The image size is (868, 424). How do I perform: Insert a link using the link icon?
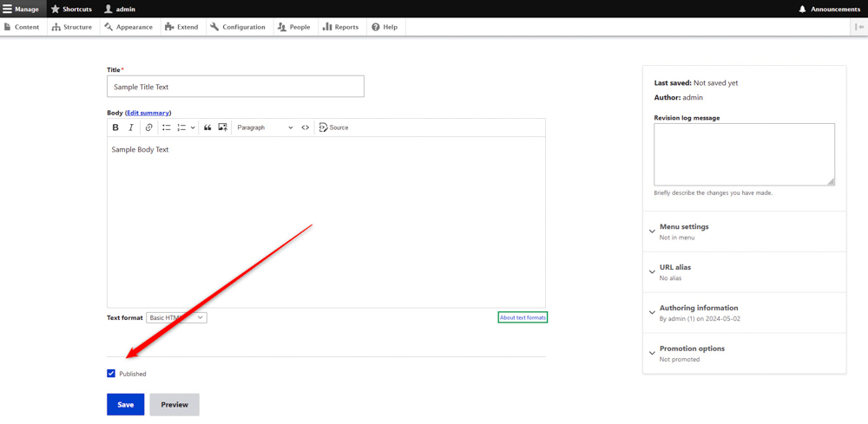point(148,127)
